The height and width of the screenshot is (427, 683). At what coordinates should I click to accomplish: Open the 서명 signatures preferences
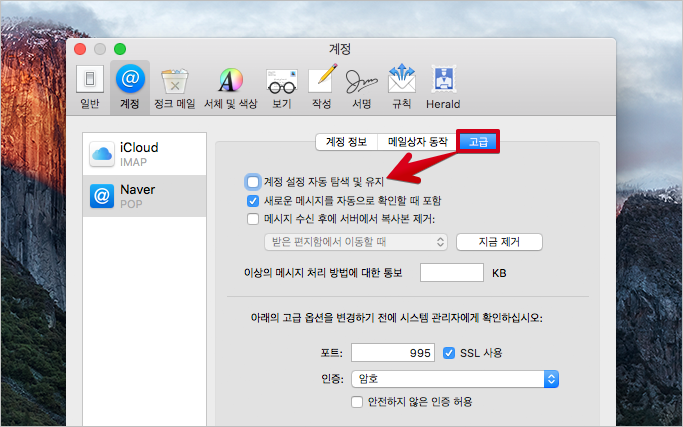362,87
